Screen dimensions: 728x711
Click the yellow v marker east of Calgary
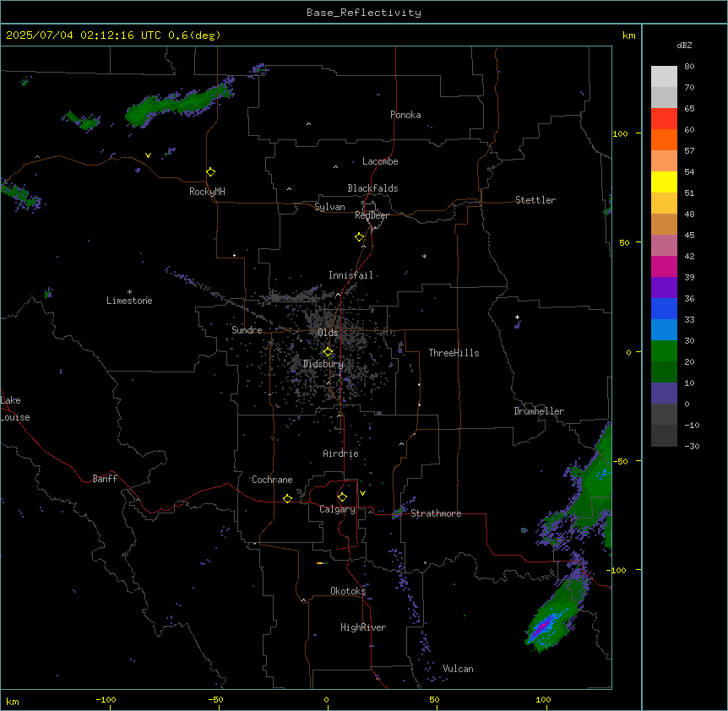[x=362, y=493]
